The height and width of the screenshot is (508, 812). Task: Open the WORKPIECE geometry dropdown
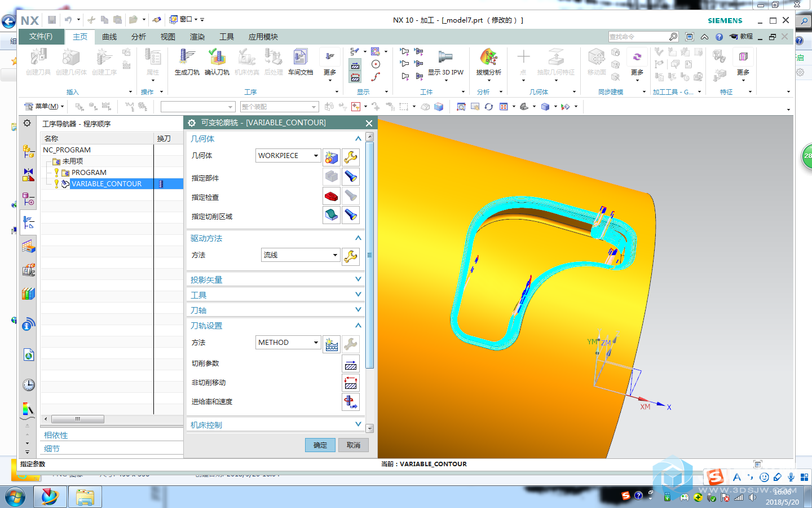pos(316,156)
